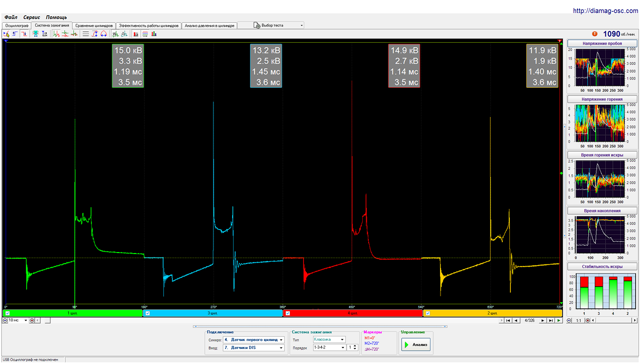
Task: Uncheck the cylinder 1 checkbox
Action: click(x=7, y=313)
